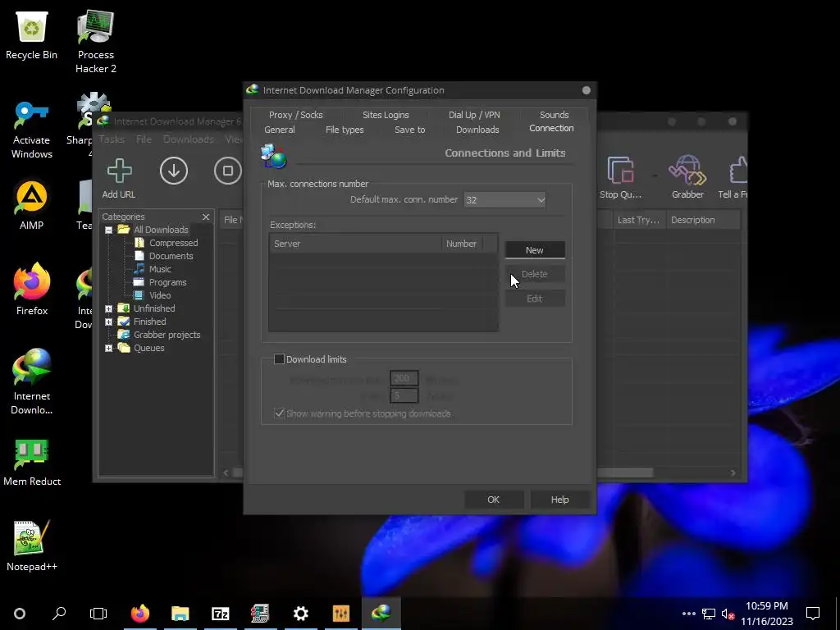Select Documents category in tree
840x630 pixels.
pos(171,256)
